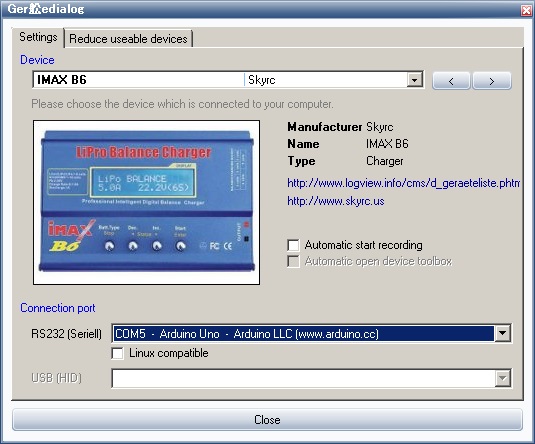Open the logview.info device list link
The image size is (535, 444).
tap(404, 183)
